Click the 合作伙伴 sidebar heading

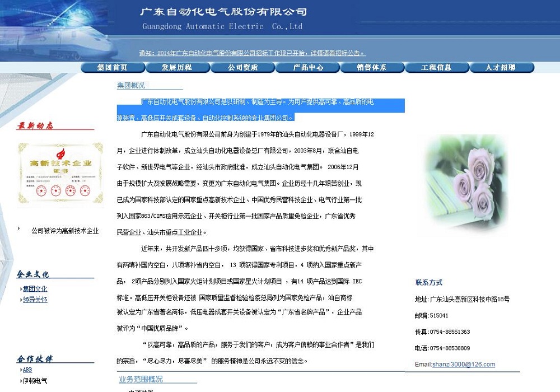pos(35,359)
